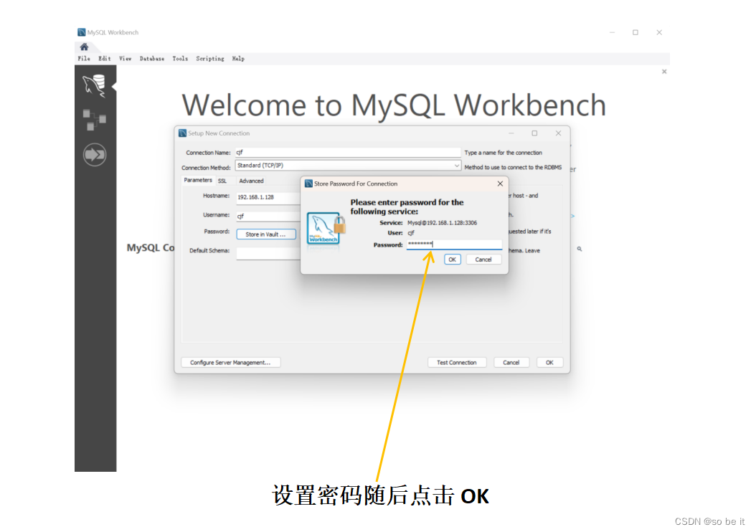Open the File menu

pos(84,58)
